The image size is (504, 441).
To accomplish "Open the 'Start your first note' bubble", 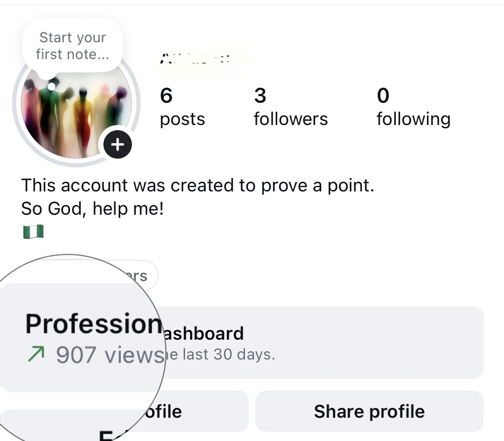I will pos(72,46).
